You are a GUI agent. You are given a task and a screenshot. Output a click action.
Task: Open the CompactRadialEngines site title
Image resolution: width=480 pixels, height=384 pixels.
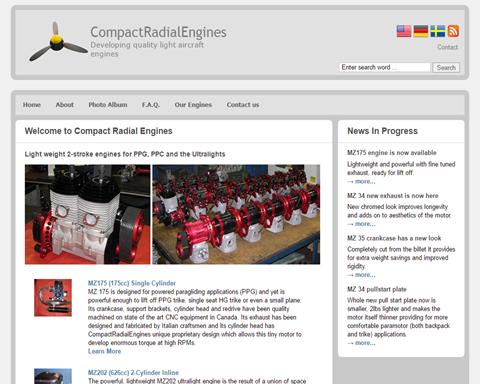(158, 32)
